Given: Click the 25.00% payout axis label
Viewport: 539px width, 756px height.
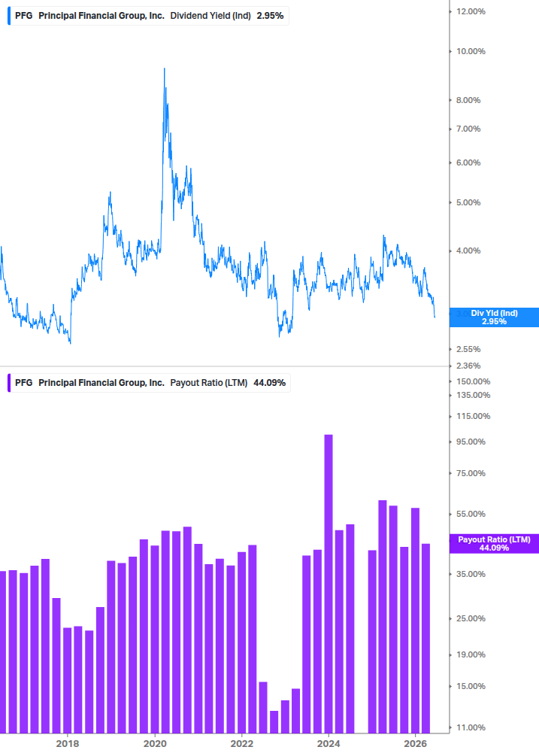Looking at the screenshot, I should 471,618.
